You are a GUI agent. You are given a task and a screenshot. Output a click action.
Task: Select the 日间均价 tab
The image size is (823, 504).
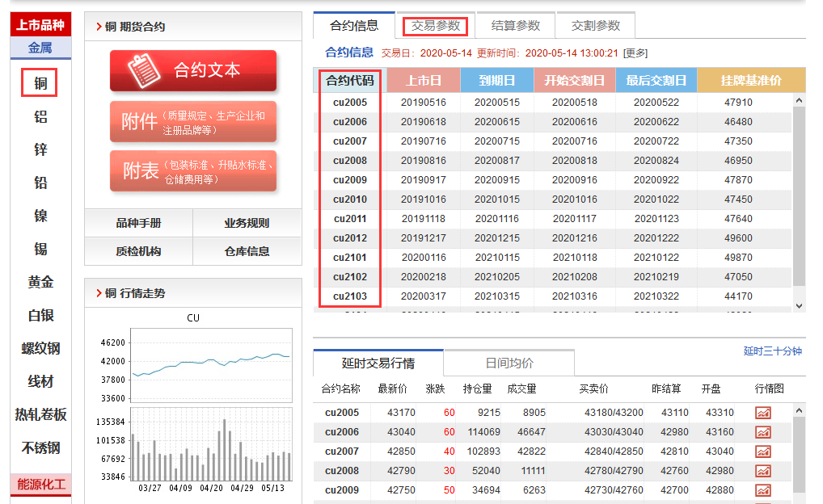(x=509, y=363)
